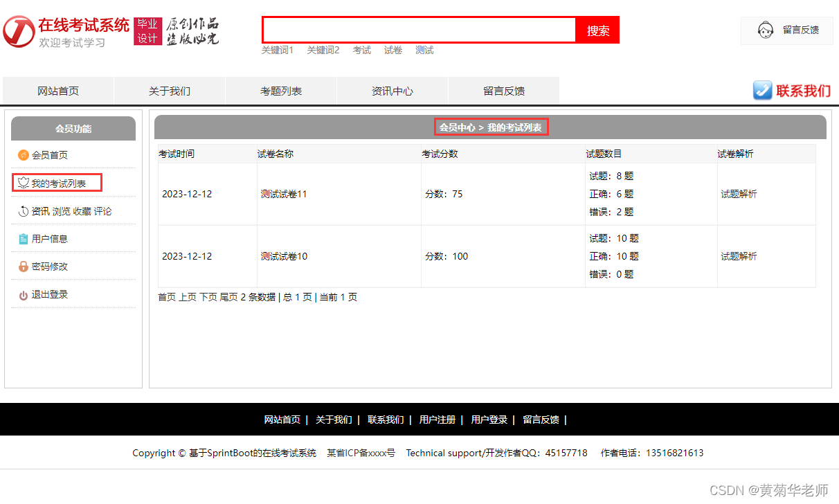The width and height of the screenshot is (839, 504).
Task: Click footer link 关于我们
Action: (x=334, y=420)
